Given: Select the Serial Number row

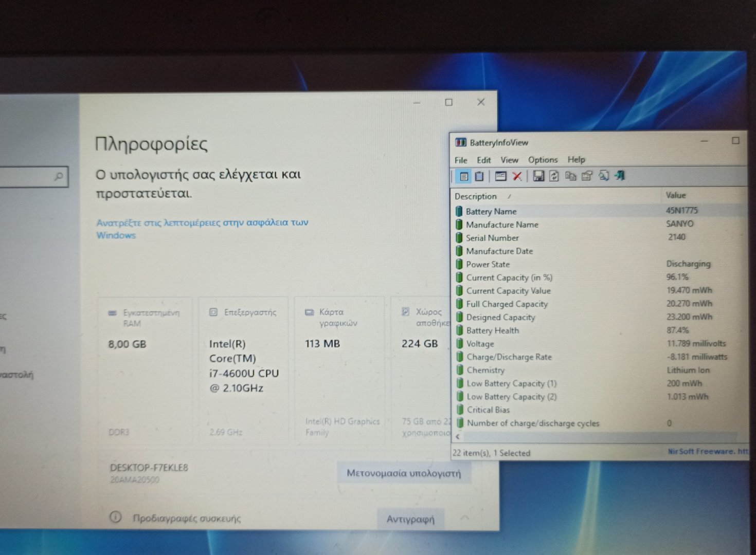Looking at the screenshot, I should [600, 237].
